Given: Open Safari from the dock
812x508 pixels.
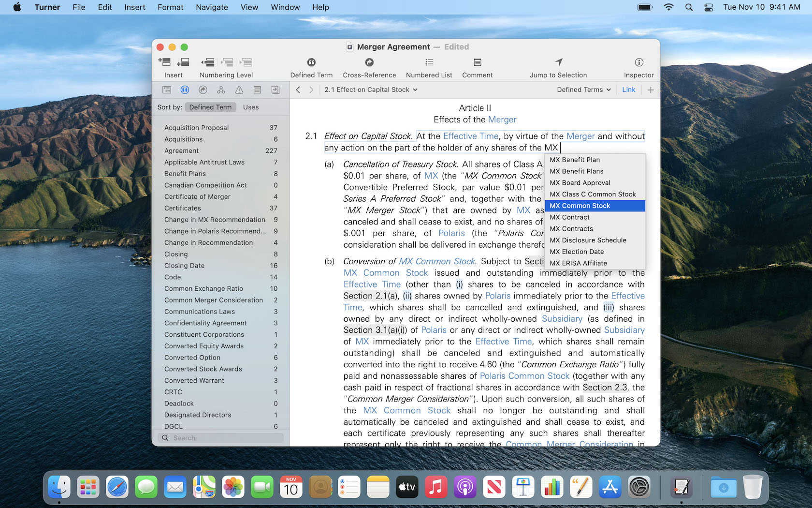Looking at the screenshot, I should (117, 487).
